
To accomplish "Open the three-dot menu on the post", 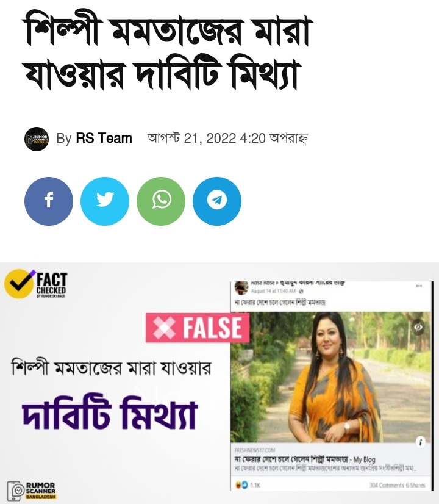I will click(419, 286).
